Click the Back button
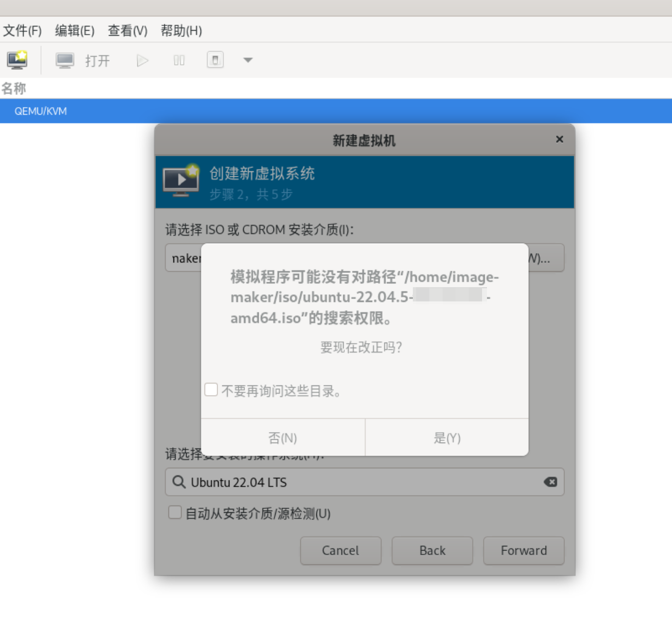672x627 pixels. (432, 551)
